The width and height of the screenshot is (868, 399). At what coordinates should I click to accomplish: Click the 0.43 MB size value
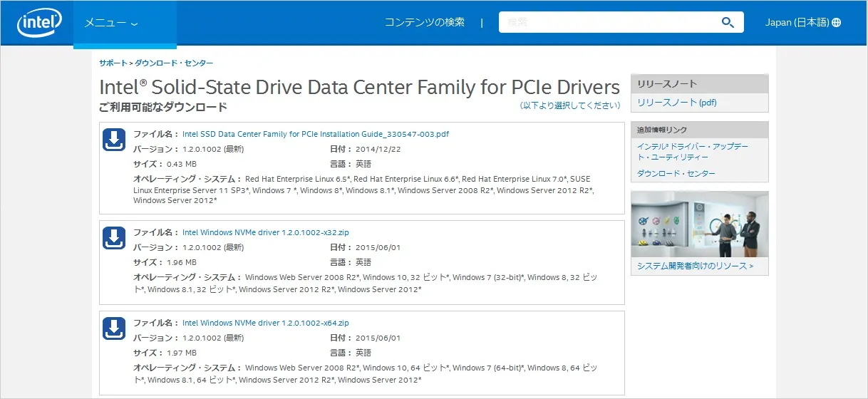(181, 164)
